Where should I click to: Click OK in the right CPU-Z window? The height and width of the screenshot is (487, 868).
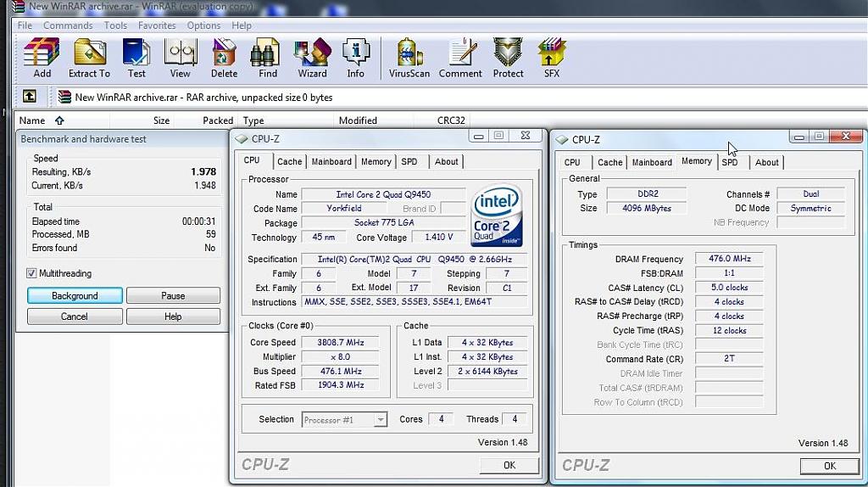click(x=830, y=466)
